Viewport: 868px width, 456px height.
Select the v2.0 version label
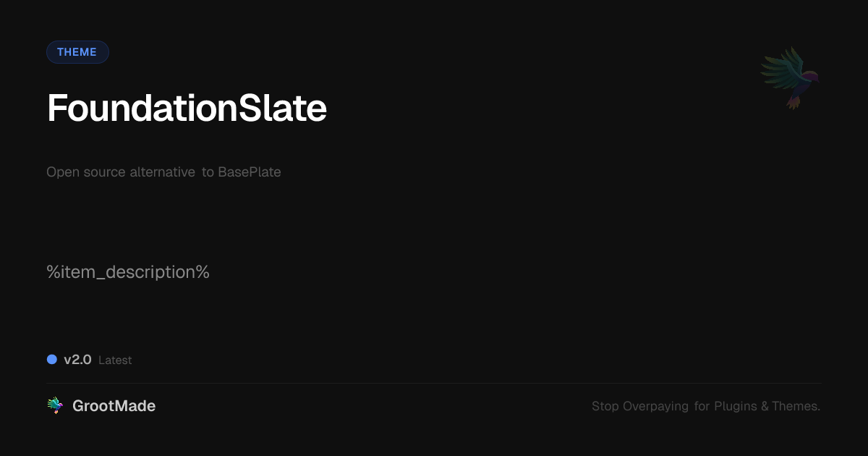77,360
